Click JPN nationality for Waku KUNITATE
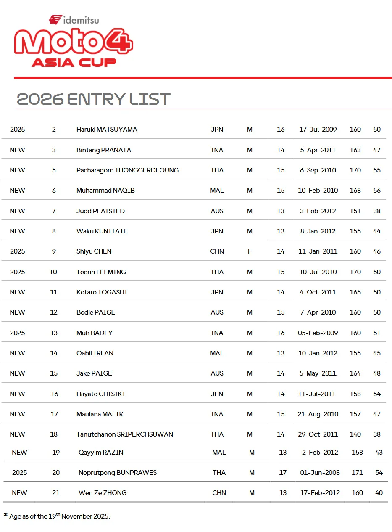This screenshot has height=532, width=392. (217, 231)
